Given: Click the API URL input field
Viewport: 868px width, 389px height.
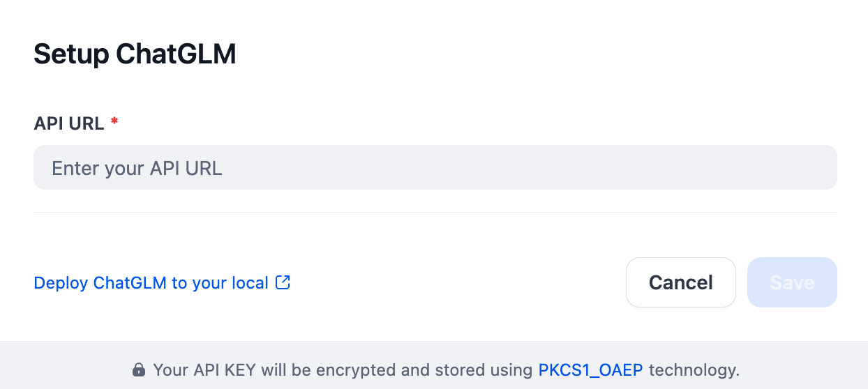Looking at the screenshot, I should (x=434, y=167).
